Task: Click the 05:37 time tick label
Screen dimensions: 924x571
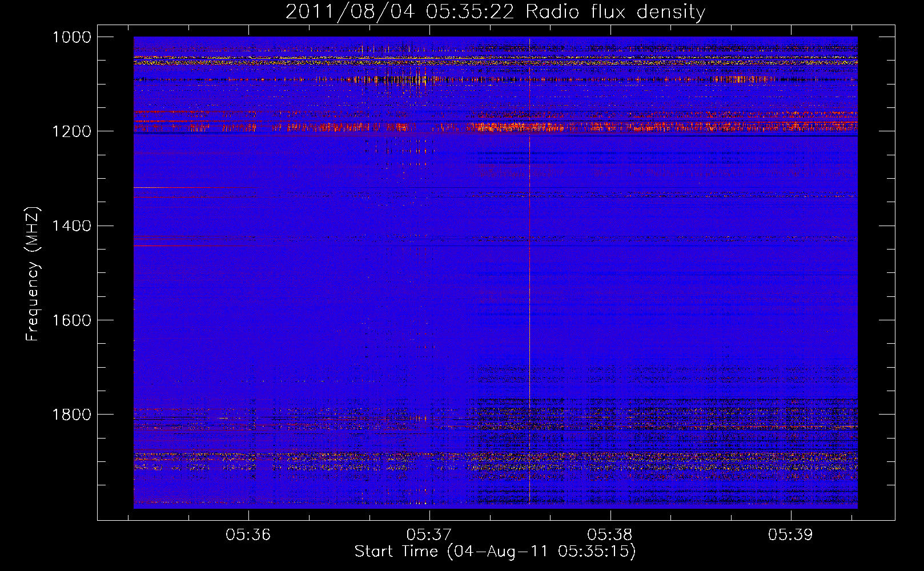Action: [429, 535]
